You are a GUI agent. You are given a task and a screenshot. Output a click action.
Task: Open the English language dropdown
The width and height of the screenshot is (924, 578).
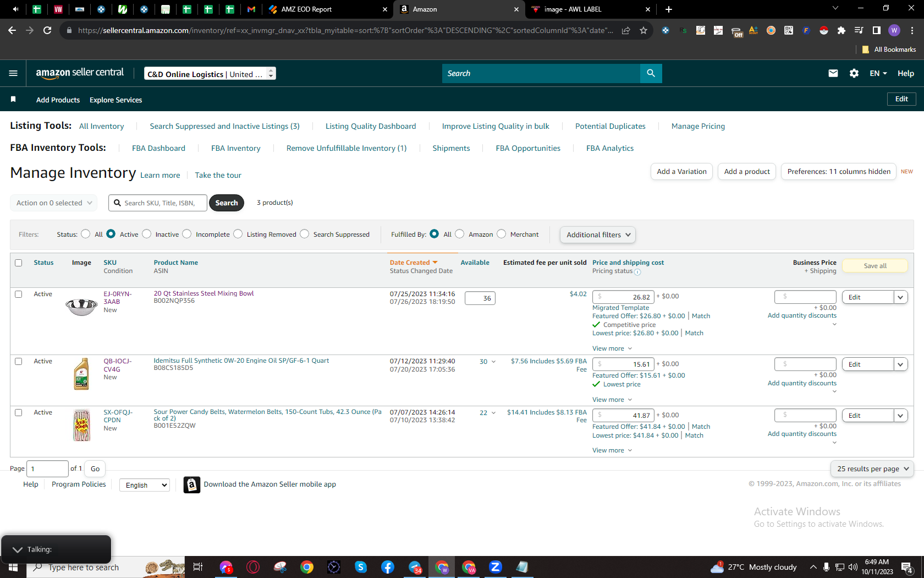tap(145, 485)
